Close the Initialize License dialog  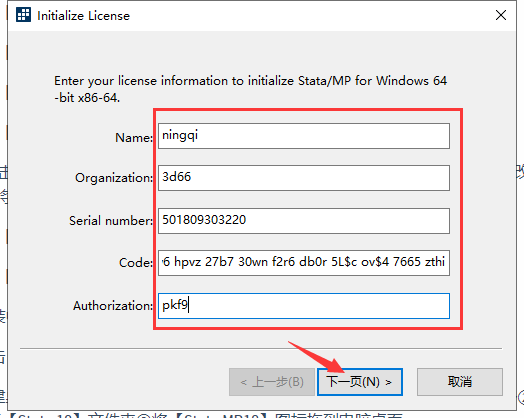[501, 15]
